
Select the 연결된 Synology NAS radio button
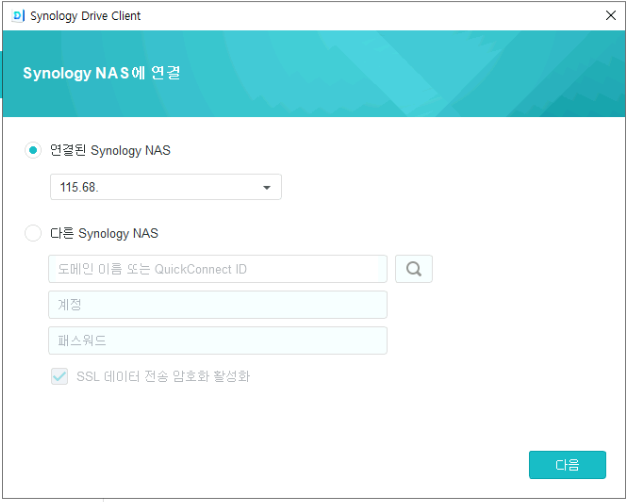[x=33, y=150]
